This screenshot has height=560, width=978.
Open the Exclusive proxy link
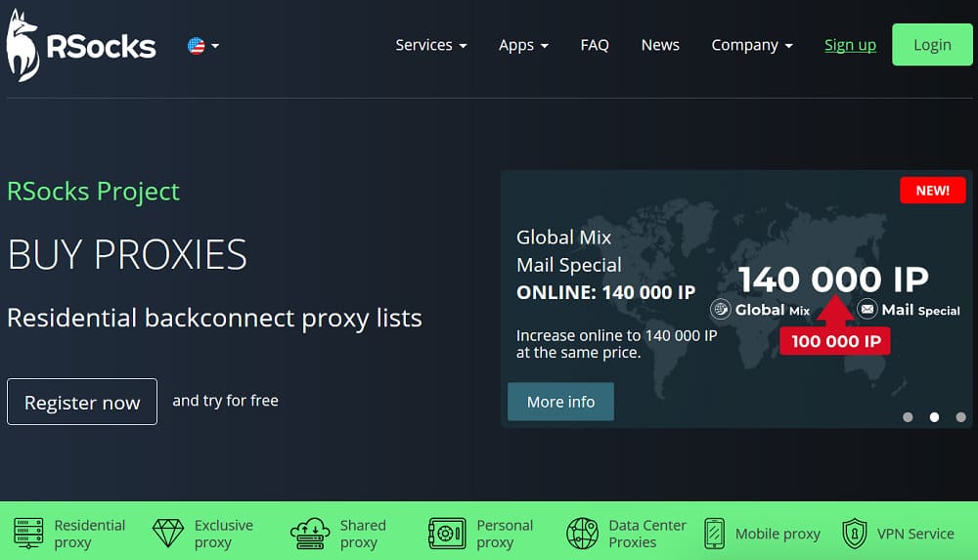pos(224,534)
